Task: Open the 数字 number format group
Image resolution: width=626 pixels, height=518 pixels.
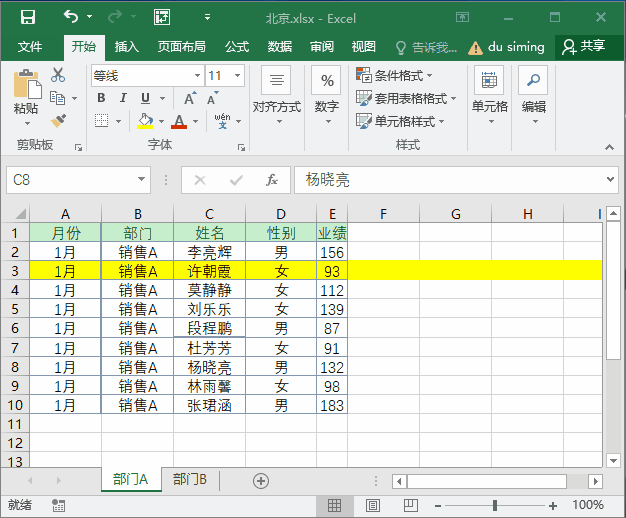Action: (327, 96)
